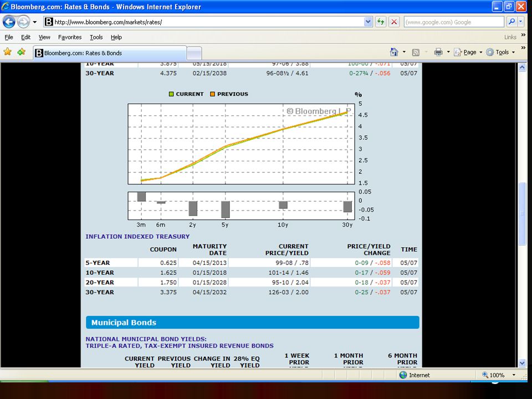Click the Google search box
The image size is (532, 399).
click(x=454, y=22)
